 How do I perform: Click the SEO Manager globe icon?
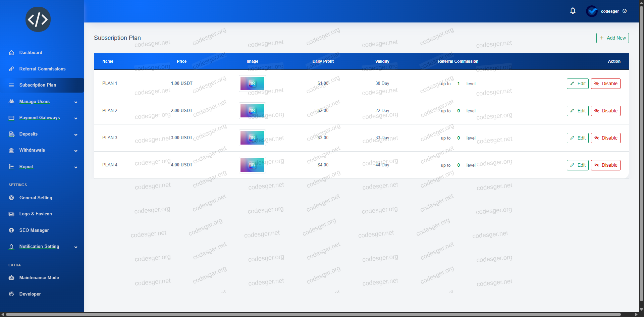(x=11, y=230)
